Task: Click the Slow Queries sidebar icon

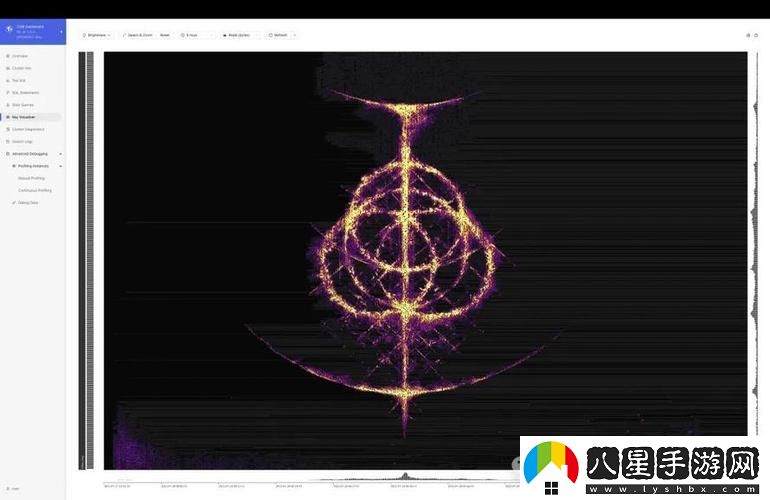Action: click(x=8, y=105)
